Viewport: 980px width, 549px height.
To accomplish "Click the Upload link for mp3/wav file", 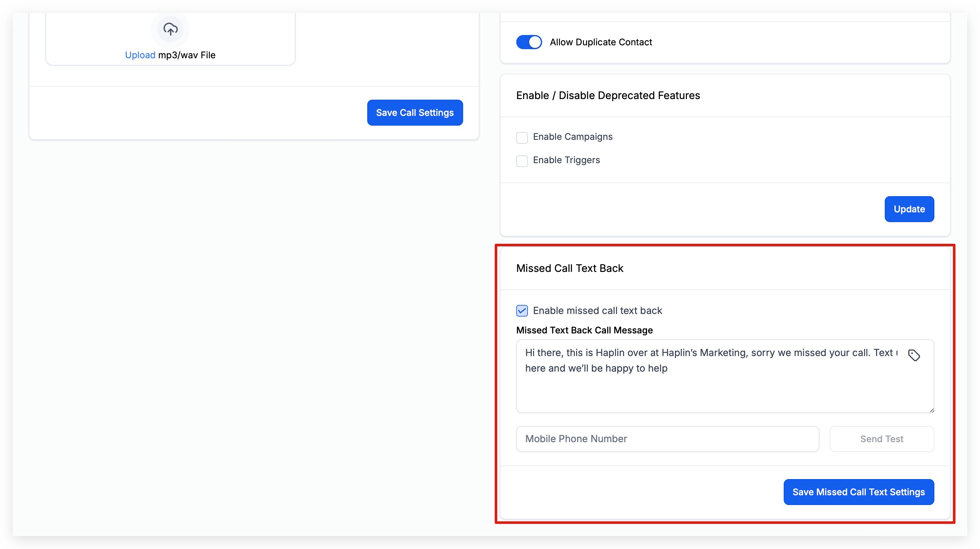I will 140,55.
